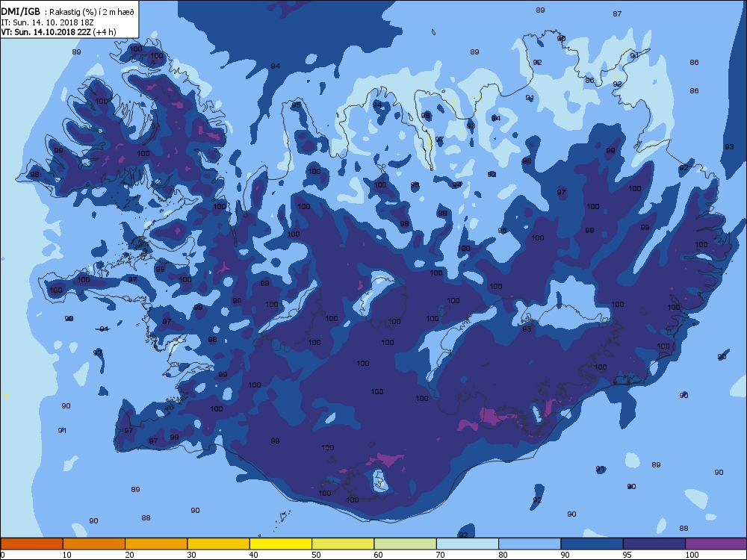Click the title text 'DMI/IGB : Rakastig (%) í 2 m hæð'
The width and height of the screenshot is (747, 560).
coord(68,12)
